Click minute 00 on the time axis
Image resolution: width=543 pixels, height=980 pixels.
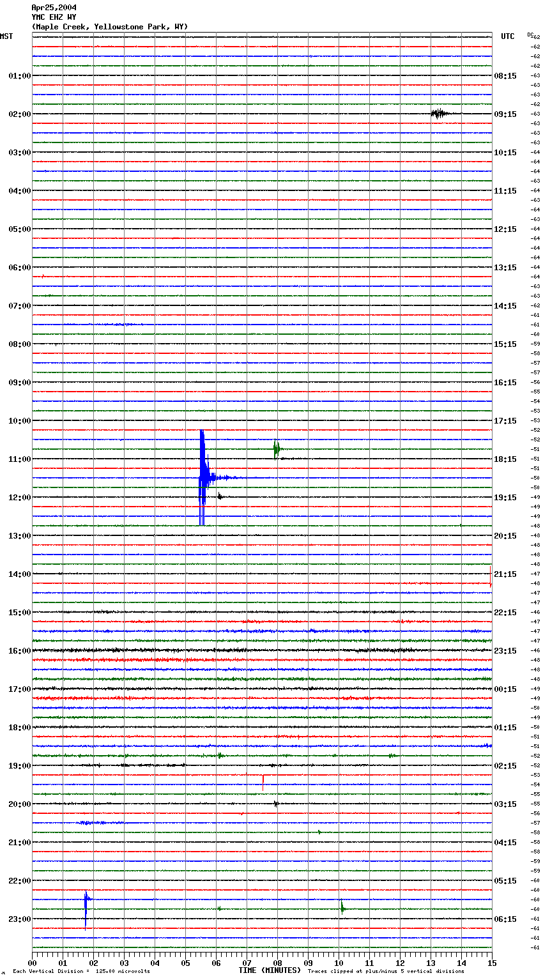pos(32,963)
